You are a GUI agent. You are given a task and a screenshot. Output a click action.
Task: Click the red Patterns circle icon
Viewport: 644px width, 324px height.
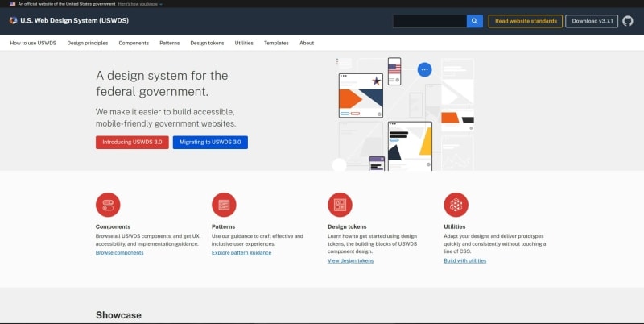[224, 205]
